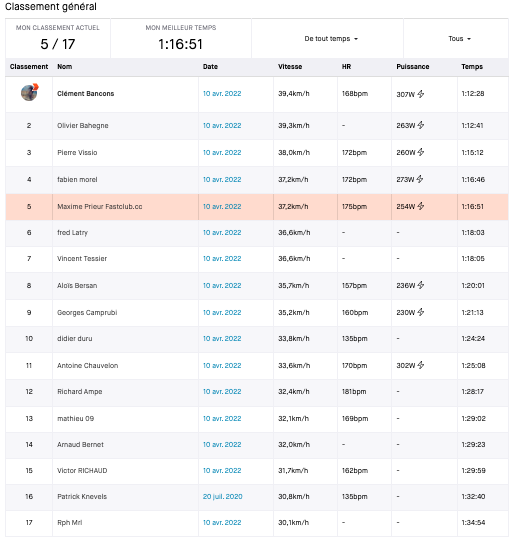Screen dimensions: 515x541
Task: Click the lightning icon next to 302W
Action: [420, 365]
